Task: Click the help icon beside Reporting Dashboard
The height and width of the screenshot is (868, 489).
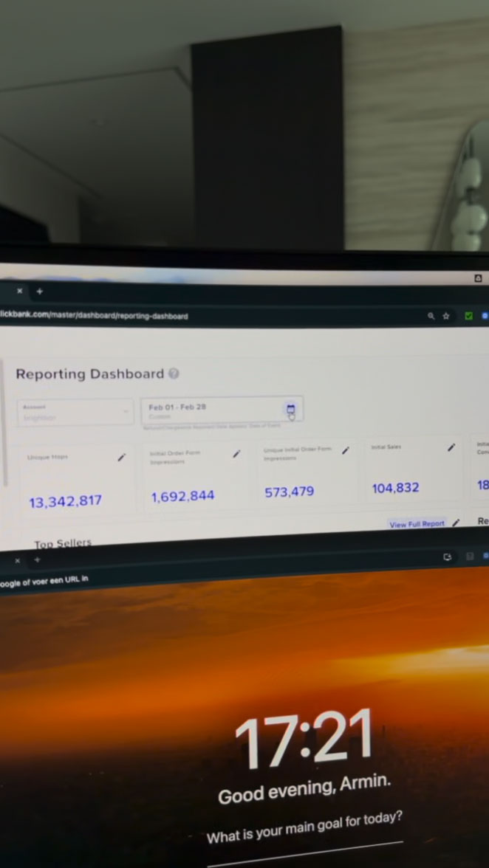Action: 174,373
